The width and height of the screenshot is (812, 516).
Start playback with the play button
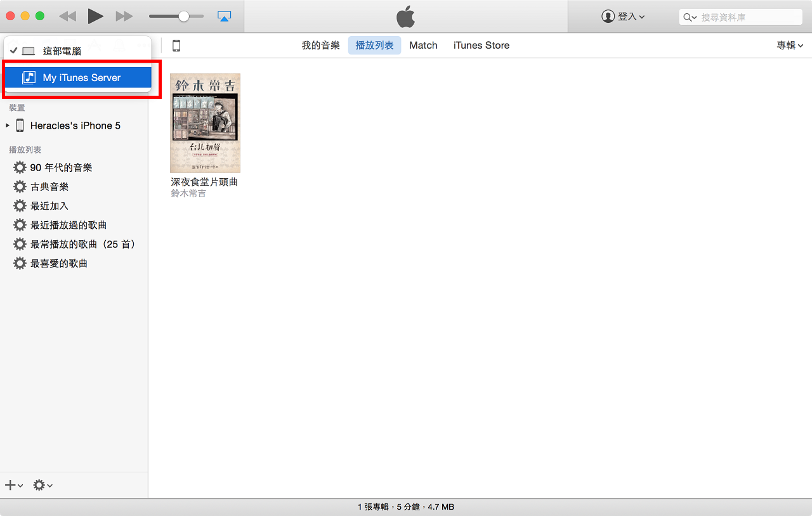pyautogui.click(x=96, y=16)
